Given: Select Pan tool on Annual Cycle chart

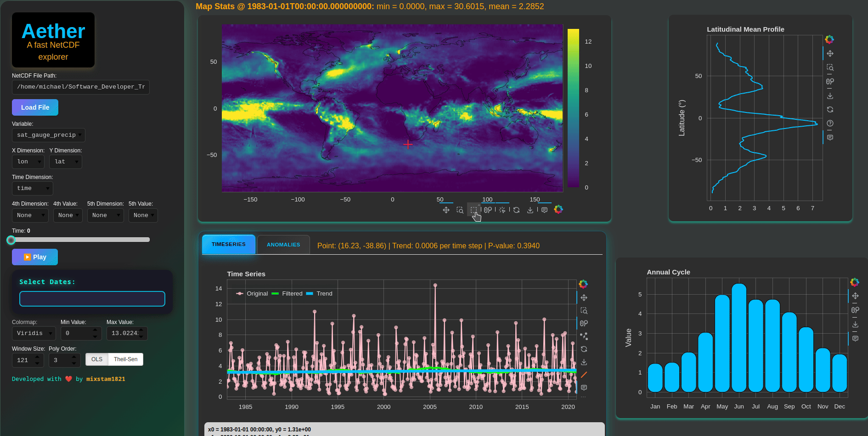Looking at the screenshot, I should tap(855, 296).
